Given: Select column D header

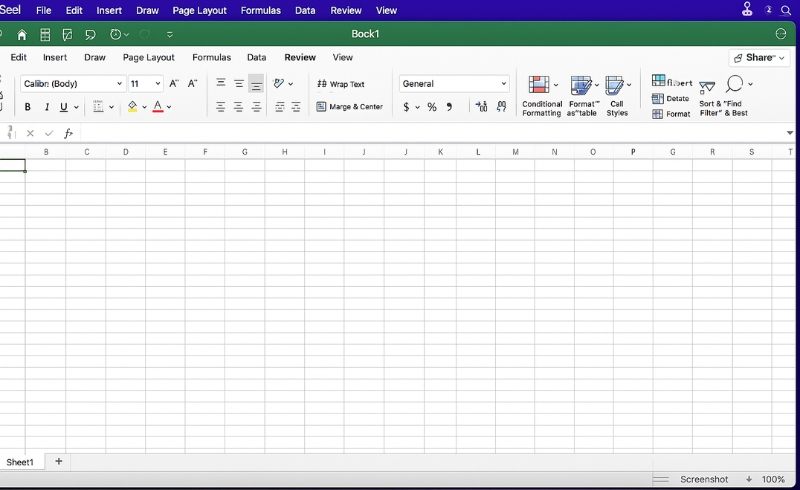Looking at the screenshot, I should pos(126,152).
